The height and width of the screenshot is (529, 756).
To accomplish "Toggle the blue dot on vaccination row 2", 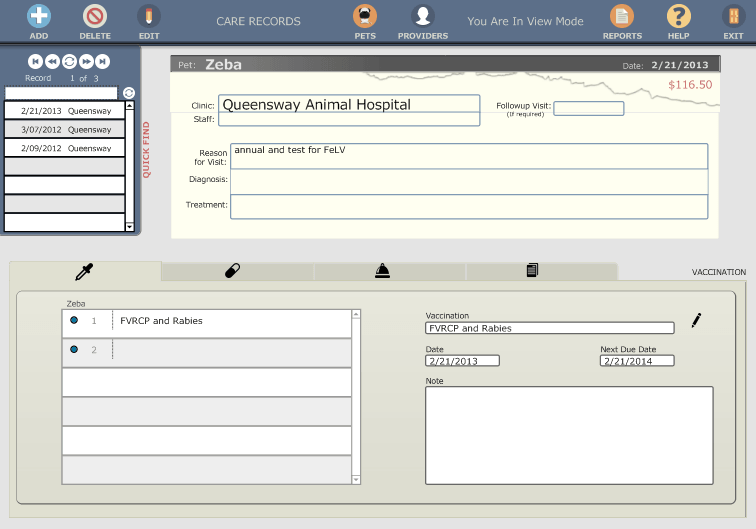I will point(74,350).
